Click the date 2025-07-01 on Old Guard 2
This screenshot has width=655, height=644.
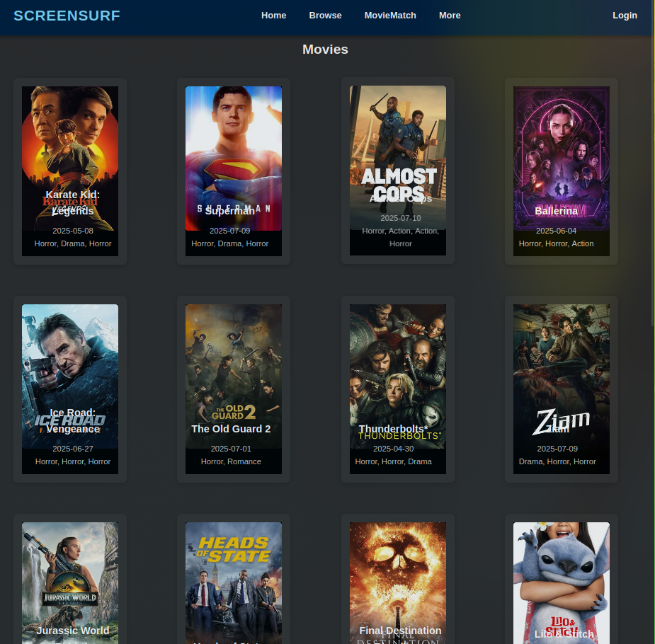point(231,449)
